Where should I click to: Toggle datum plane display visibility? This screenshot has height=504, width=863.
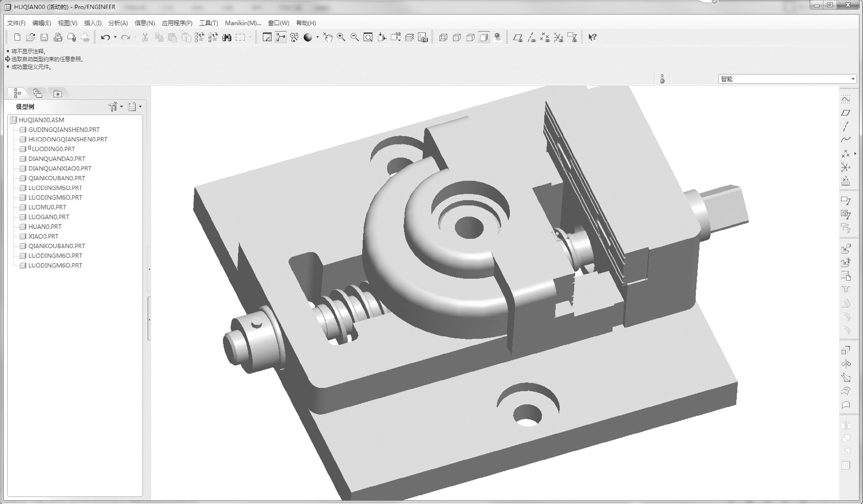click(518, 37)
